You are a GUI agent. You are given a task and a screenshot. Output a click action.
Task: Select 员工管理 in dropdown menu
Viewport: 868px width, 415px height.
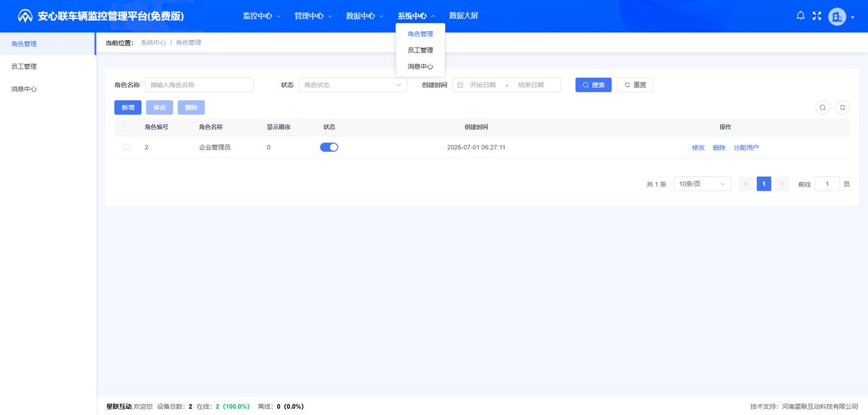420,50
